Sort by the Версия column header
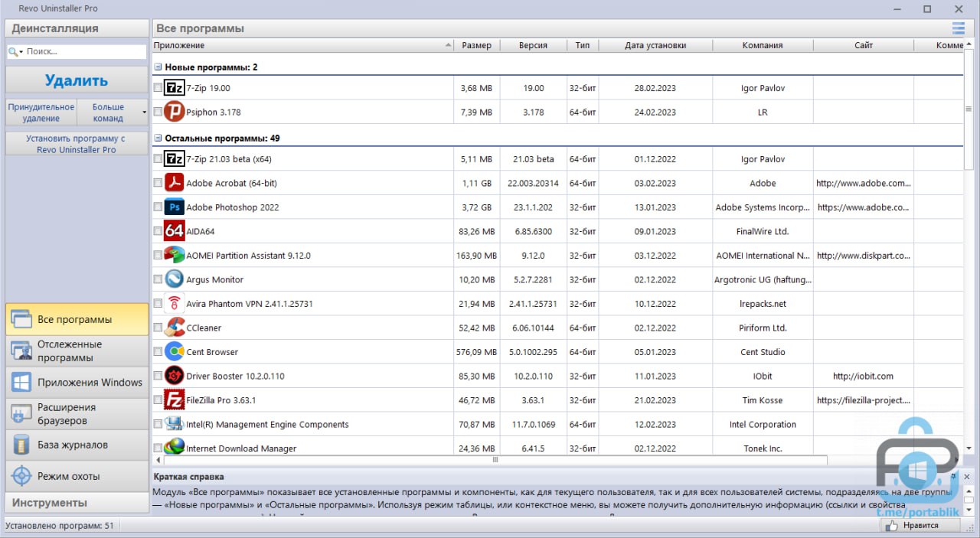 533,45
